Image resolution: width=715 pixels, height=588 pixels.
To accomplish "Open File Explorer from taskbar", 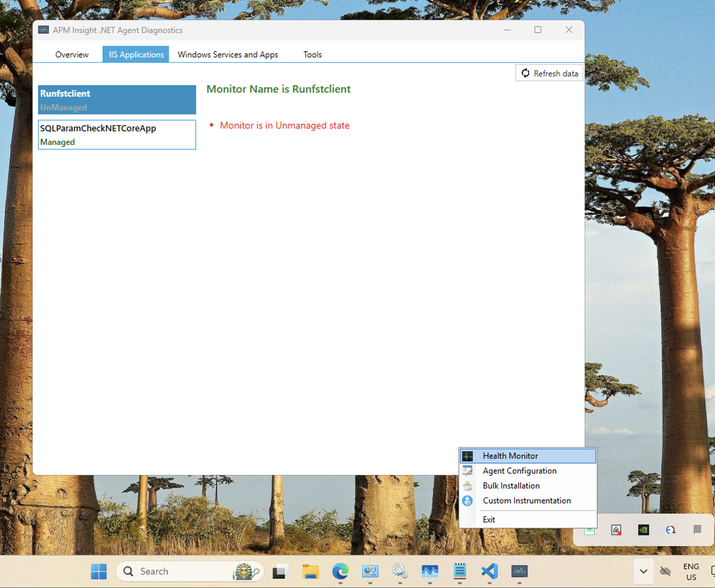I will coord(310,571).
